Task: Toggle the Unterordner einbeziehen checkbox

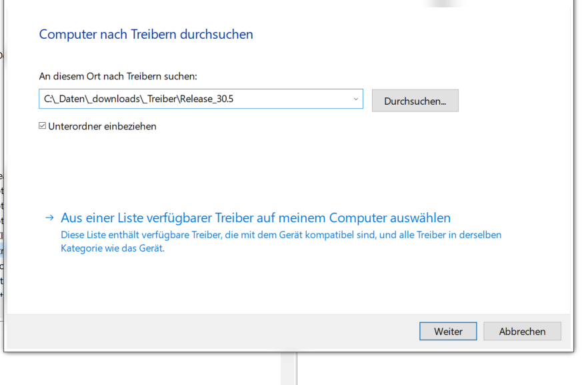Action: (43, 125)
